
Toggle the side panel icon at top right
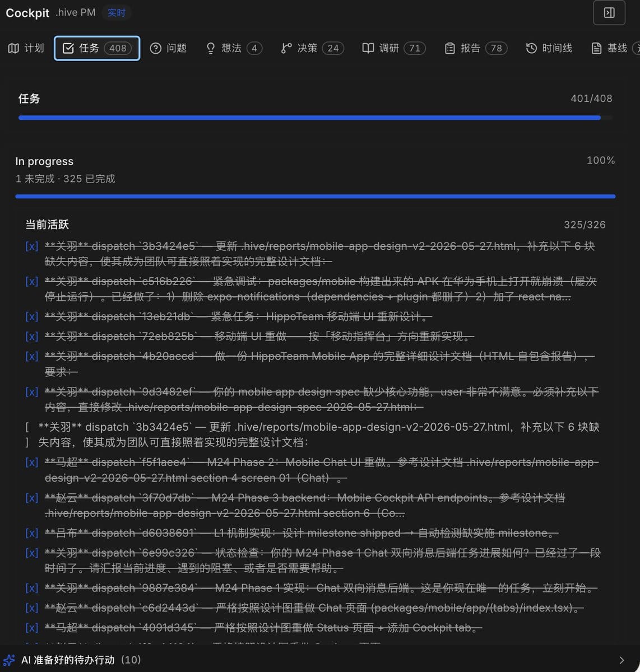point(609,13)
